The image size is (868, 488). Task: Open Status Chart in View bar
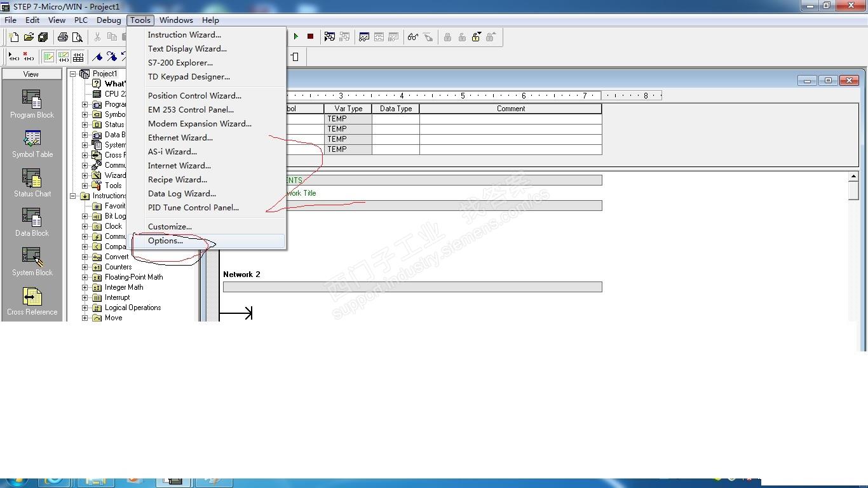32,183
